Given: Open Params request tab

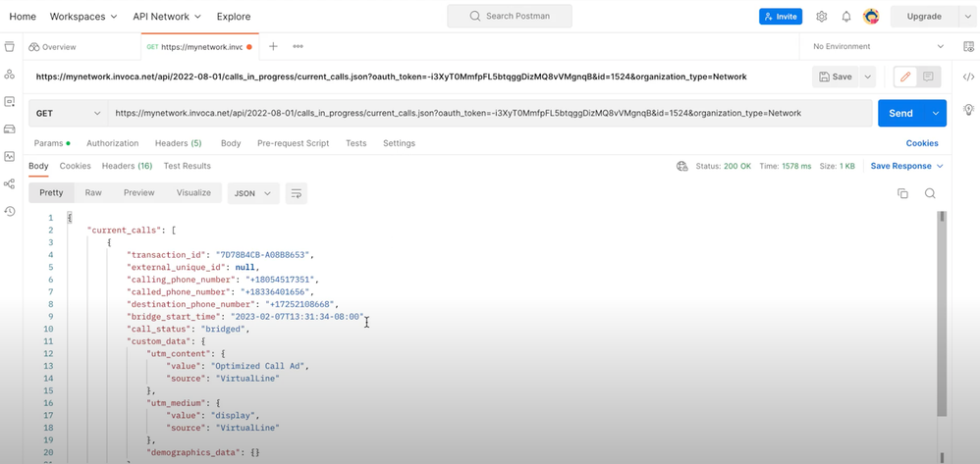Looking at the screenshot, I should coord(52,143).
